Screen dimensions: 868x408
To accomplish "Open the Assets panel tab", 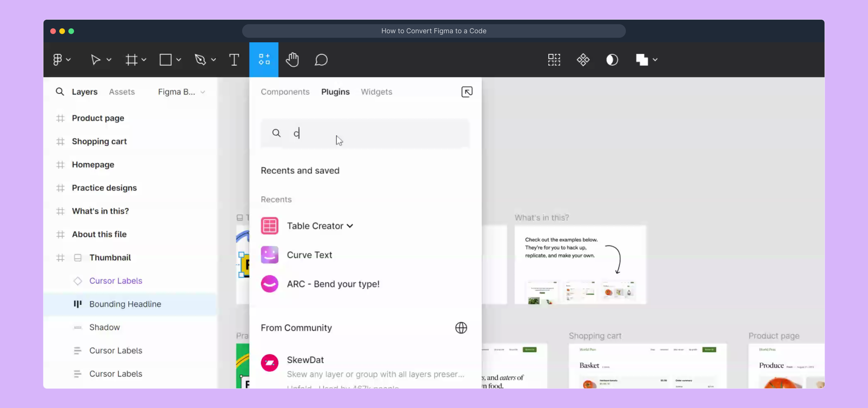I will (x=122, y=92).
